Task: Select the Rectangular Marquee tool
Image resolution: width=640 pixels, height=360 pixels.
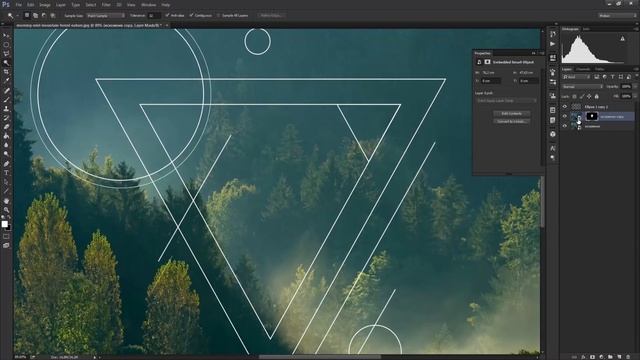Action: 6,44
